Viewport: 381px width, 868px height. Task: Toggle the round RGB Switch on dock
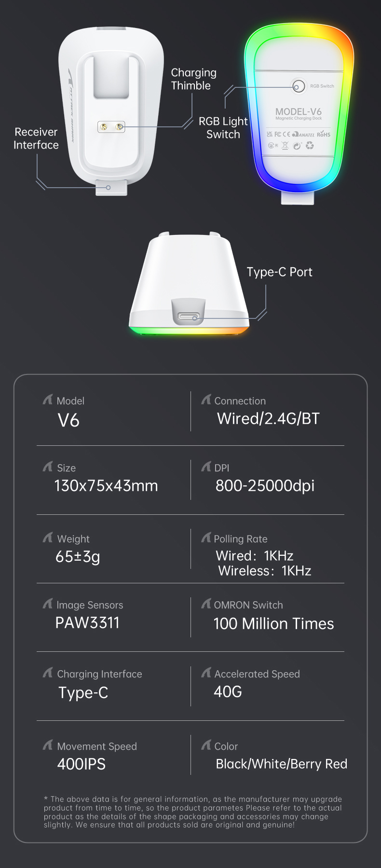298,87
